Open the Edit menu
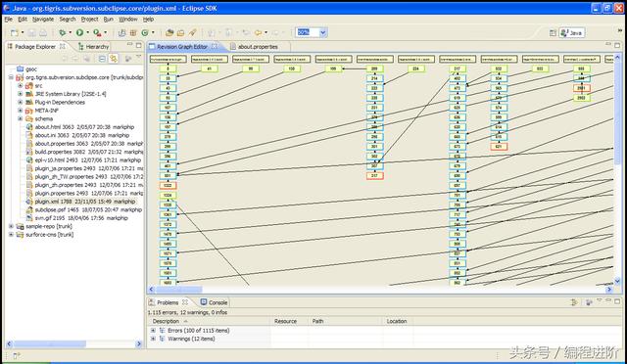This screenshot has width=627, height=364. pos(23,20)
